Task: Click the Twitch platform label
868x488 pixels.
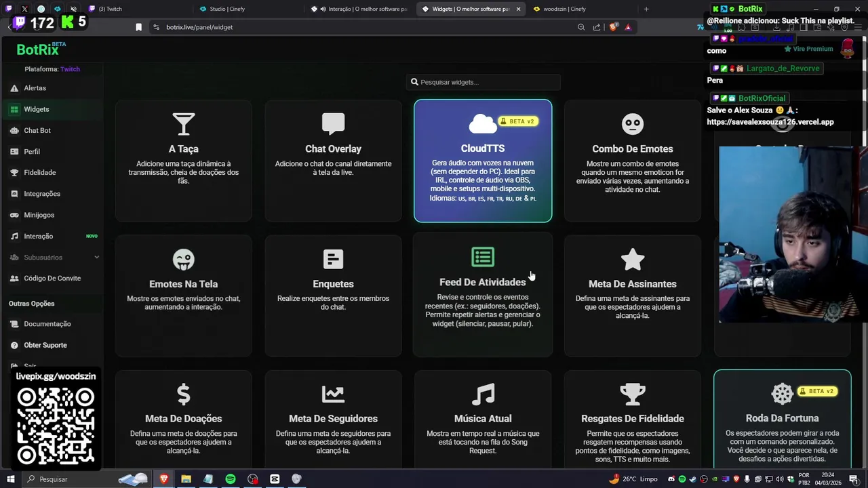Action: [70, 69]
